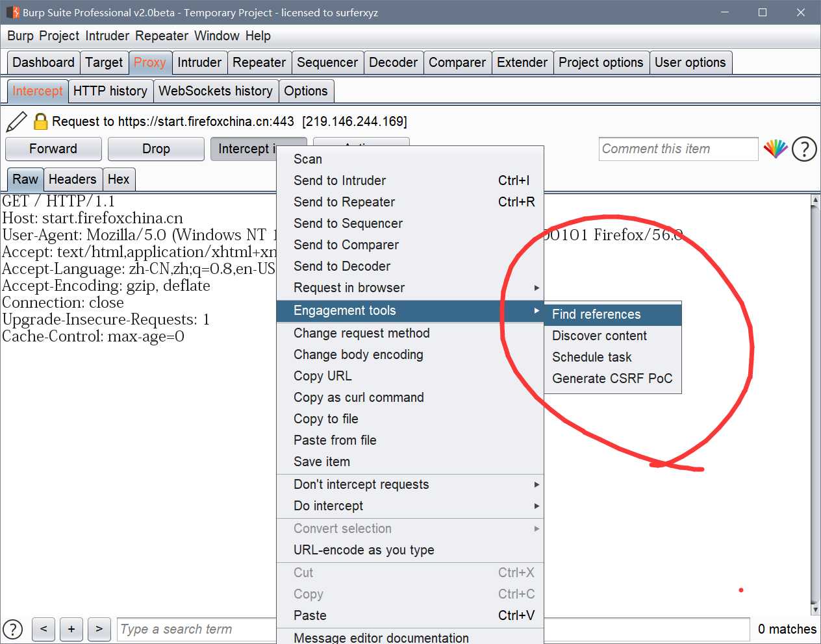Expand the Engagement tools submenu
The height and width of the screenshot is (644, 821).
tap(410, 310)
